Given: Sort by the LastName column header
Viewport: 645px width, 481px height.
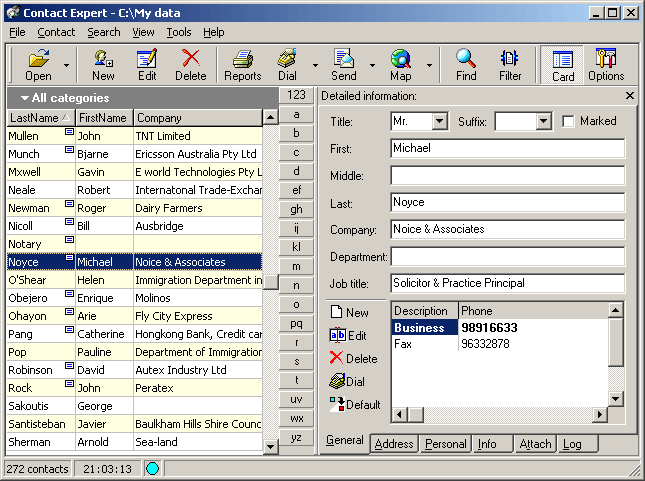Looking at the screenshot, I should 41,118.
